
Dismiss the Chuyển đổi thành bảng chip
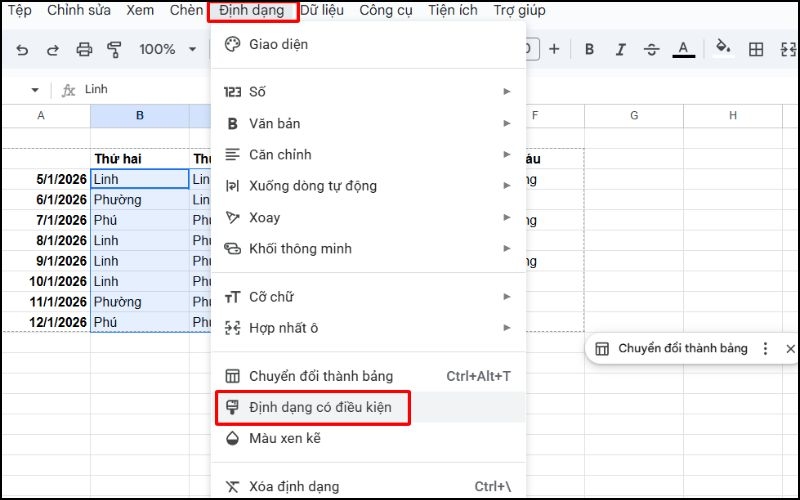tap(790, 348)
